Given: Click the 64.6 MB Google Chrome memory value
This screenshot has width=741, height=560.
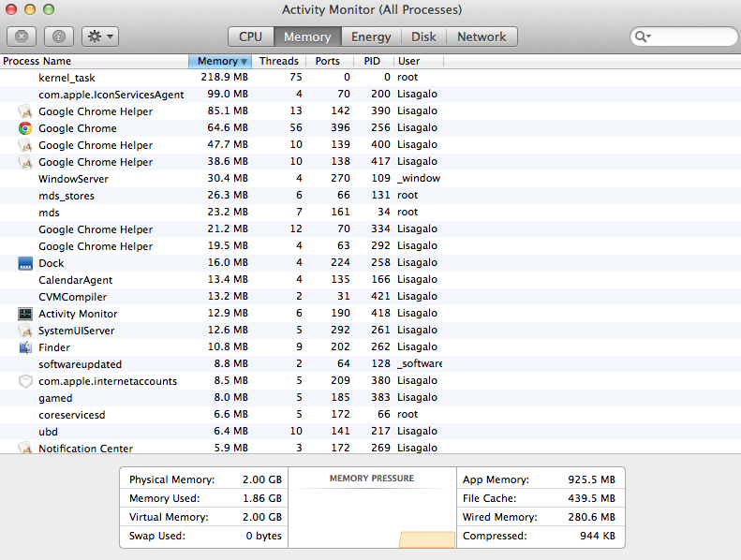Looking at the screenshot, I should coord(228,127).
